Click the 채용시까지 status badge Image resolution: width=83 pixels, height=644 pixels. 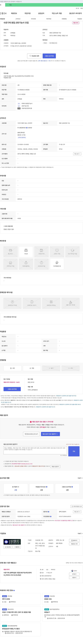coord(76,23)
